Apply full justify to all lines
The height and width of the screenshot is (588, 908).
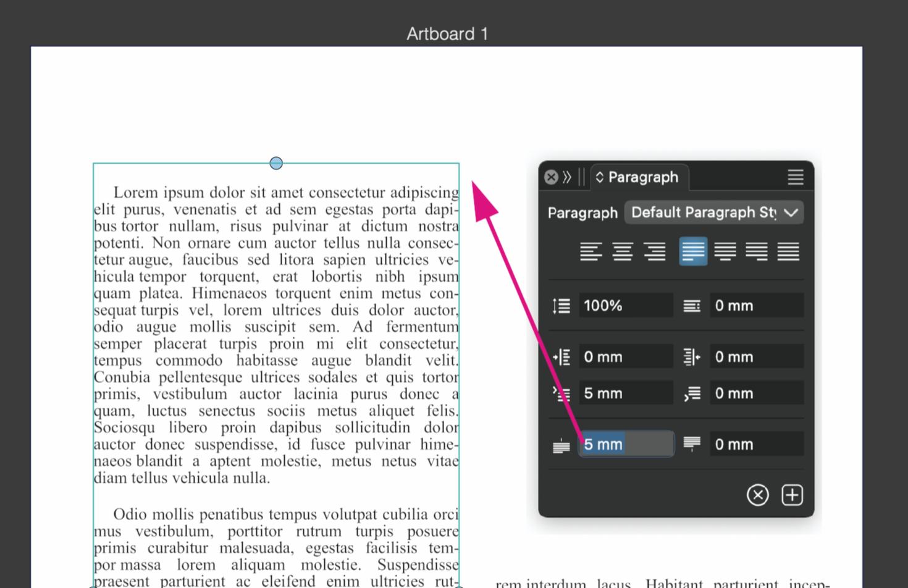[x=788, y=252]
